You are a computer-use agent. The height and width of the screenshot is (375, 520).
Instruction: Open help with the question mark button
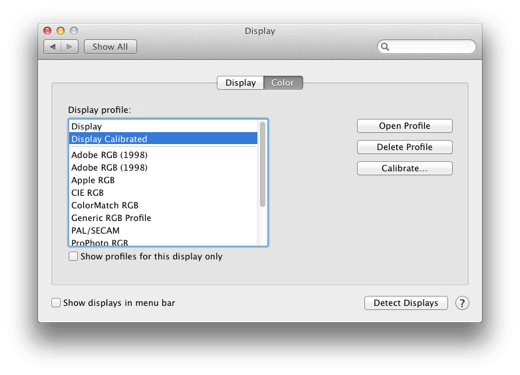[462, 303]
